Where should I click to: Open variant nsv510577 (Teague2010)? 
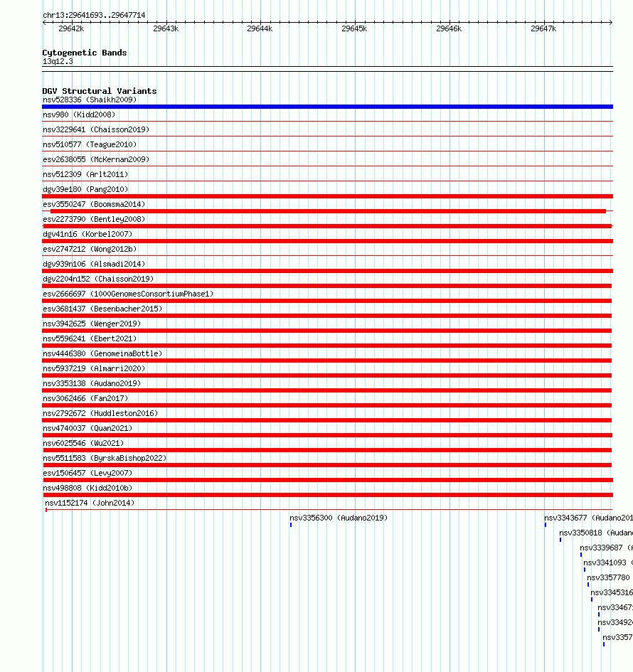tap(90, 144)
